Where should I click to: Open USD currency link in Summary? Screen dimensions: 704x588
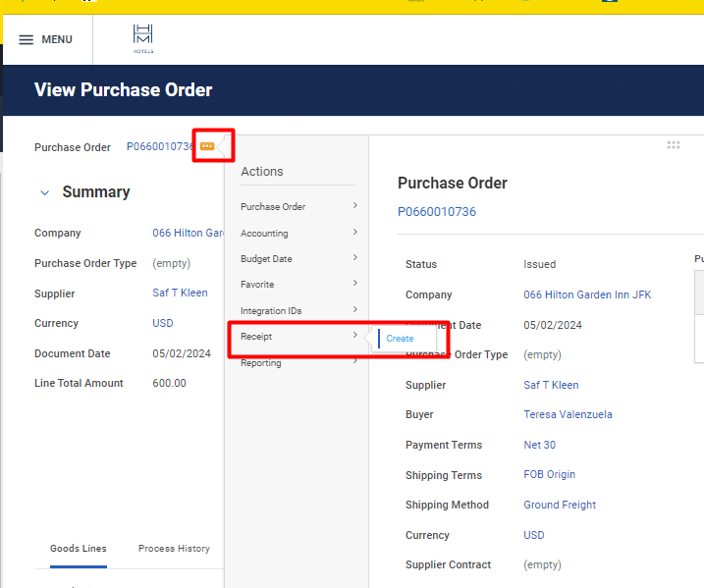(163, 323)
